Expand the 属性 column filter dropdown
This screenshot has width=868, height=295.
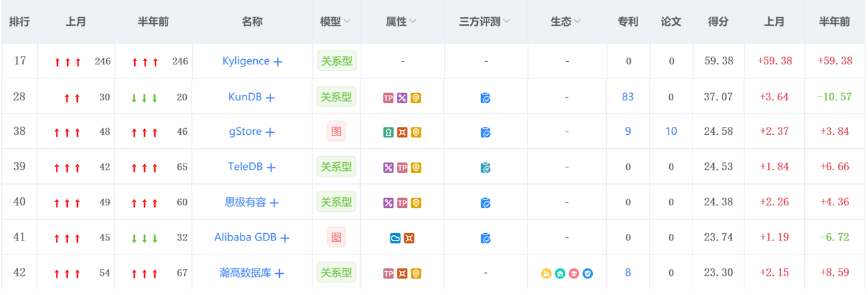coord(413,22)
